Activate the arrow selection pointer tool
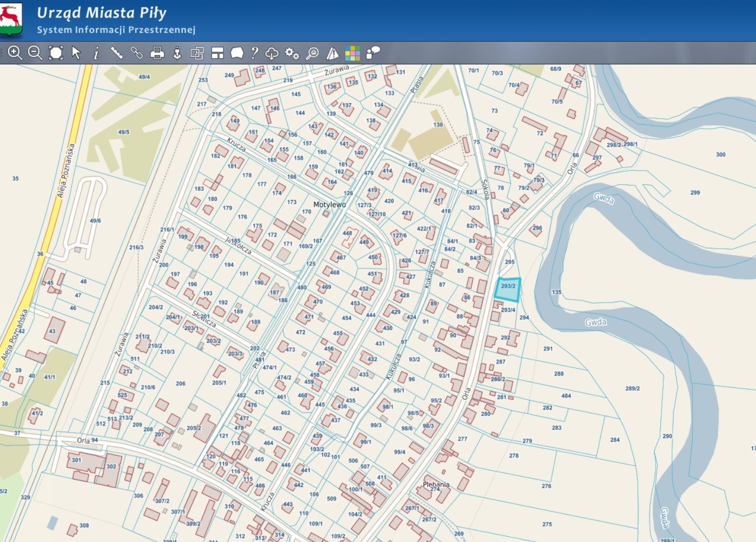756x542 pixels. (77, 53)
